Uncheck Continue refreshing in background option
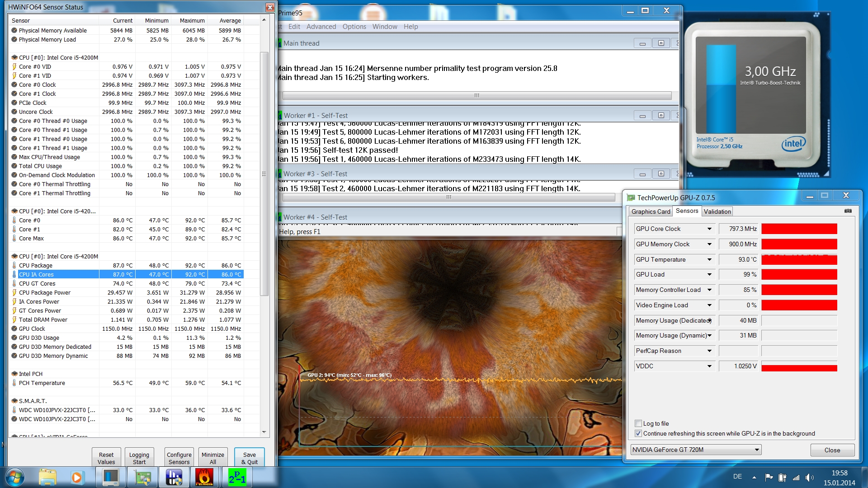The height and width of the screenshot is (488, 868). [x=638, y=433]
